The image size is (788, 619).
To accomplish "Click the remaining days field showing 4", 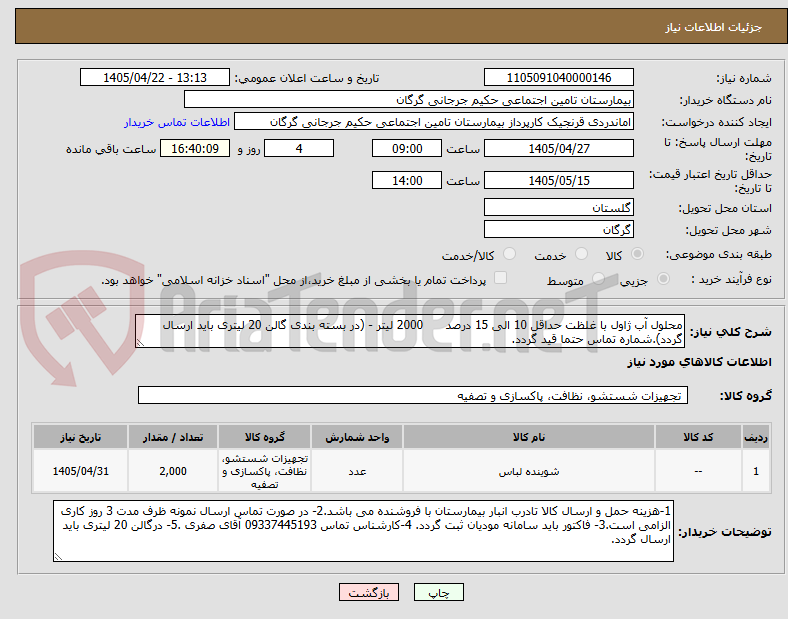I will [299, 149].
